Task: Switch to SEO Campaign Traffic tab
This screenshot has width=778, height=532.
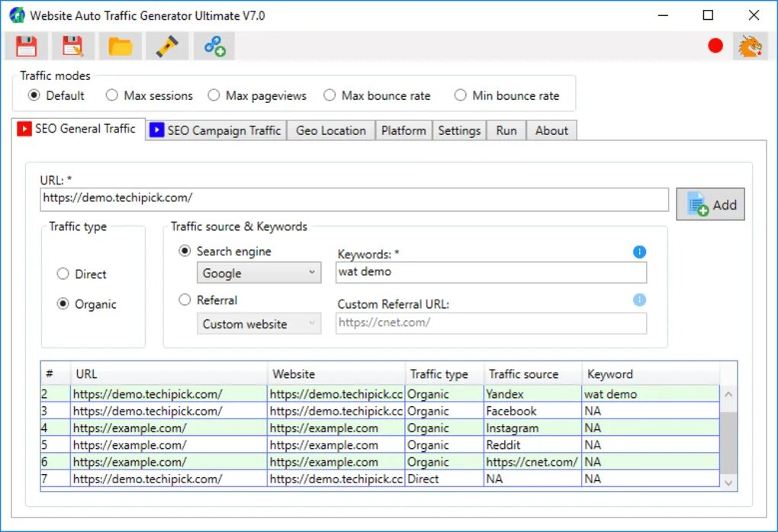Action: pyautogui.click(x=217, y=130)
